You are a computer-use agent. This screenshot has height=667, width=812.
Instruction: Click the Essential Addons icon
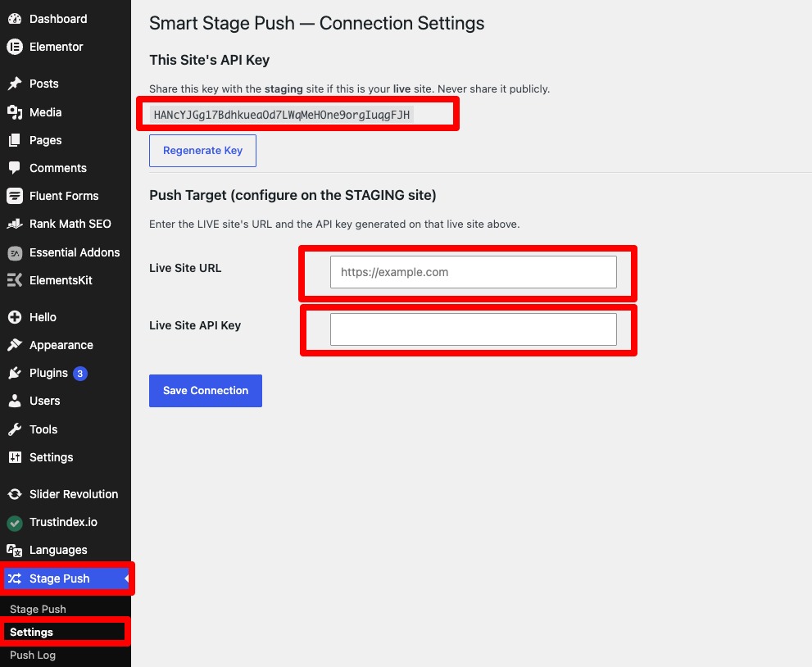coord(15,252)
